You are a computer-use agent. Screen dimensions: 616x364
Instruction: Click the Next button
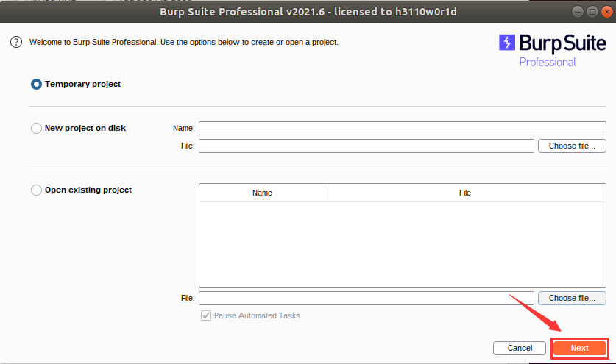pyautogui.click(x=579, y=349)
